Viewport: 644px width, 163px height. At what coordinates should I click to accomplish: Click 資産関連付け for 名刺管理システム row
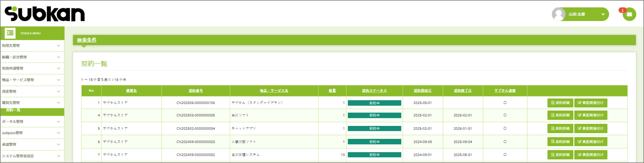click(591, 155)
